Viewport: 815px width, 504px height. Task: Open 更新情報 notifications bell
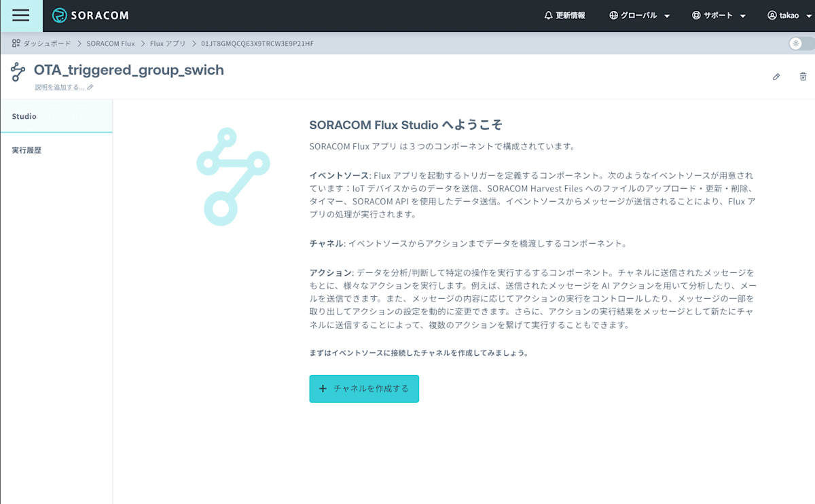coord(565,16)
